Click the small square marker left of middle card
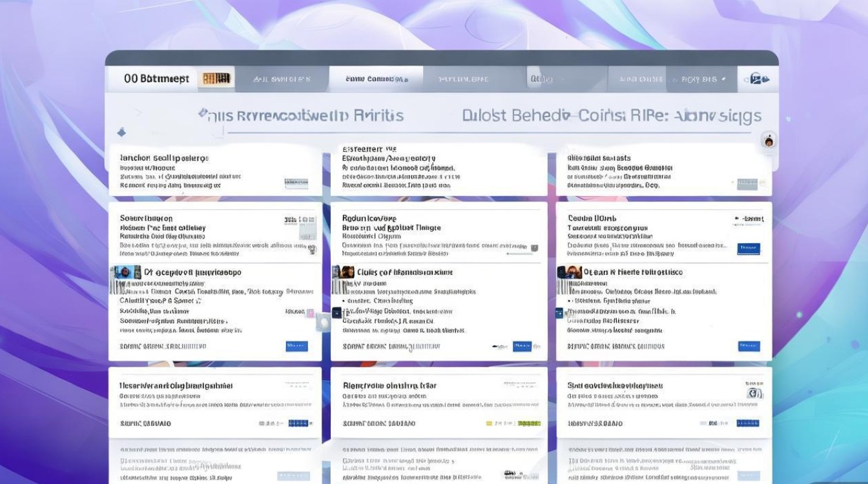The width and height of the screenshot is (868, 484). [336, 312]
